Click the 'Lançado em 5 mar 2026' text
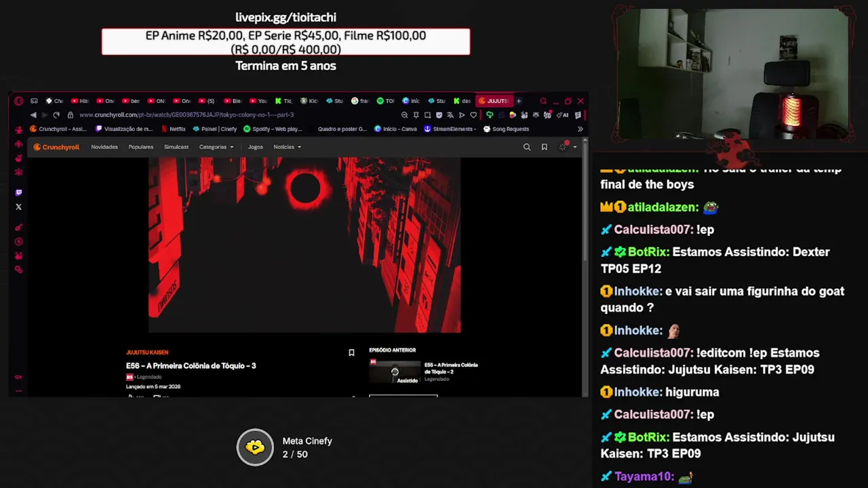The width and height of the screenshot is (868, 488). (x=153, y=387)
